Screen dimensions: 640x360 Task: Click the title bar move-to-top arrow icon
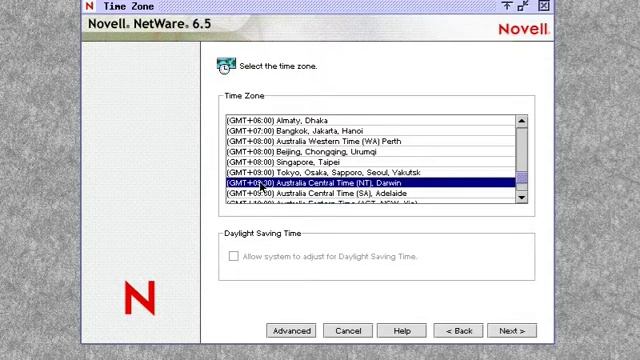(x=507, y=6)
